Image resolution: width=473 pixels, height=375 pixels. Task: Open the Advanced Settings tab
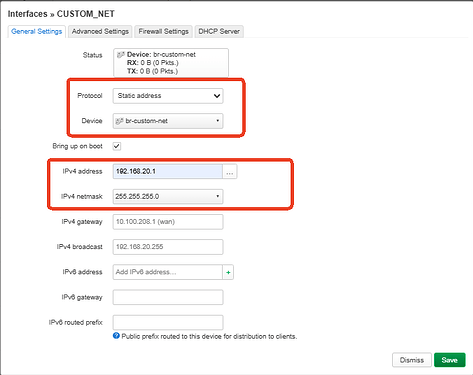pyautogui.click(x=100, y=31)
